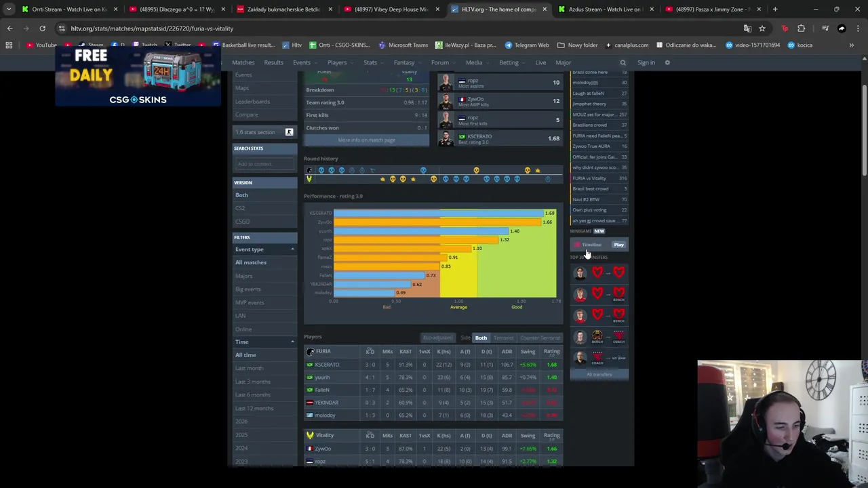Close the Orrti Stream browser tab
Screen dimensions: 868x488
coord(115,9)
